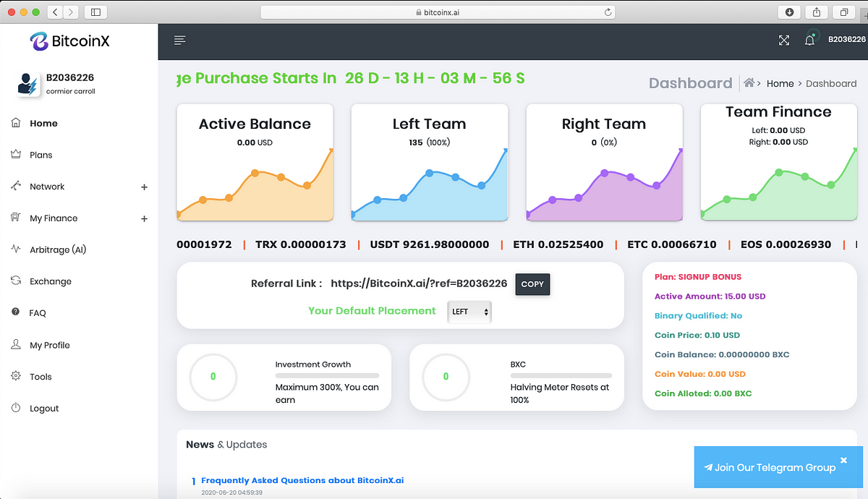Click the BitcoinX logo icon
This screenshot has width=868, height=499.
click(x=39, y=41)
